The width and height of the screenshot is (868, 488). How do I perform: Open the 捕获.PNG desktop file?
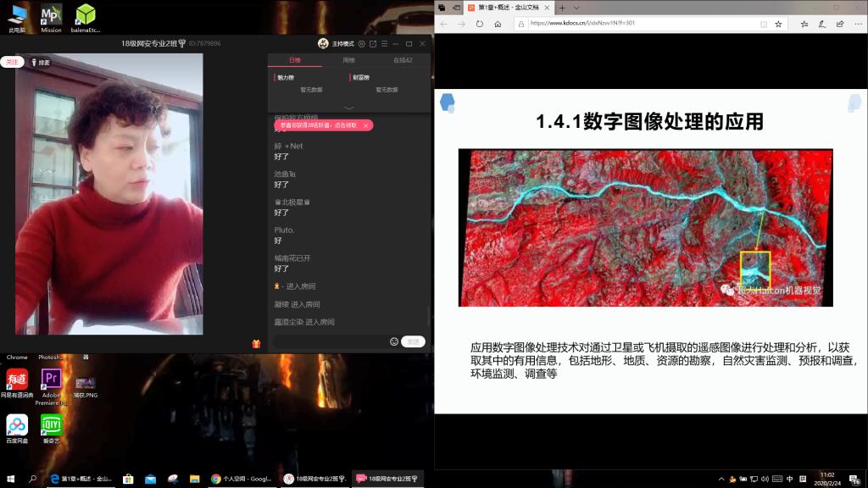point(86,387)
